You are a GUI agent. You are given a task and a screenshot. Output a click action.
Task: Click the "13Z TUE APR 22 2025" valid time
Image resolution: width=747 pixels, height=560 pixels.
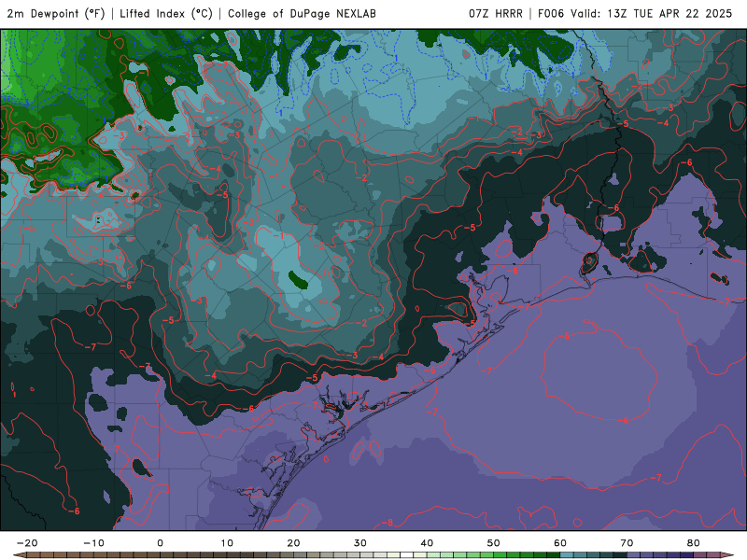point(669,13)
